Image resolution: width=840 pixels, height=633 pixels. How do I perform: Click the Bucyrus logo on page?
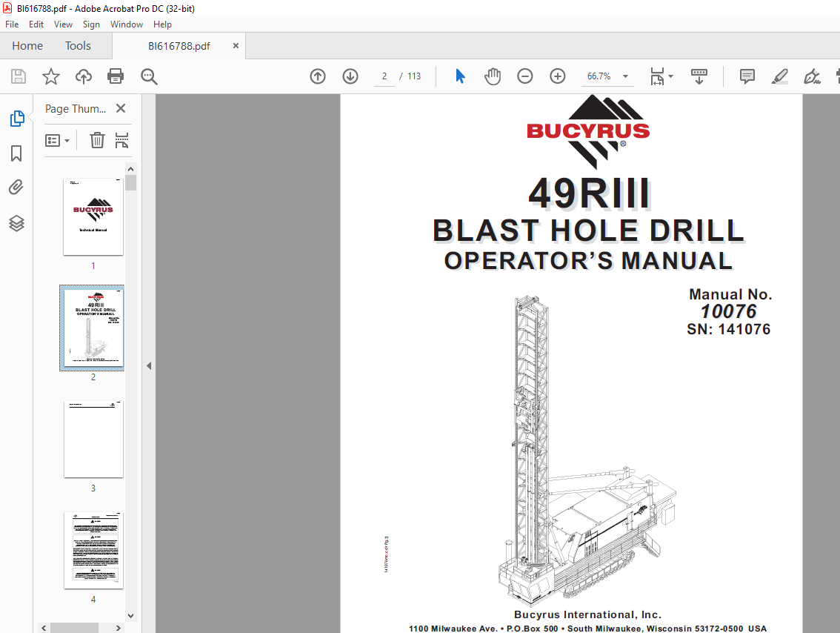[588, 132]
